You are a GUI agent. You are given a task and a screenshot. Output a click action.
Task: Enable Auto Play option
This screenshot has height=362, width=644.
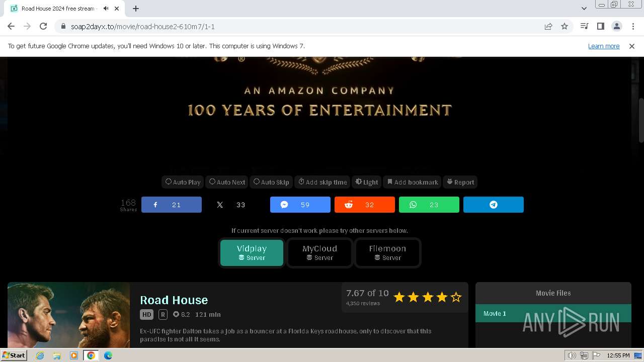pos(183,182)
